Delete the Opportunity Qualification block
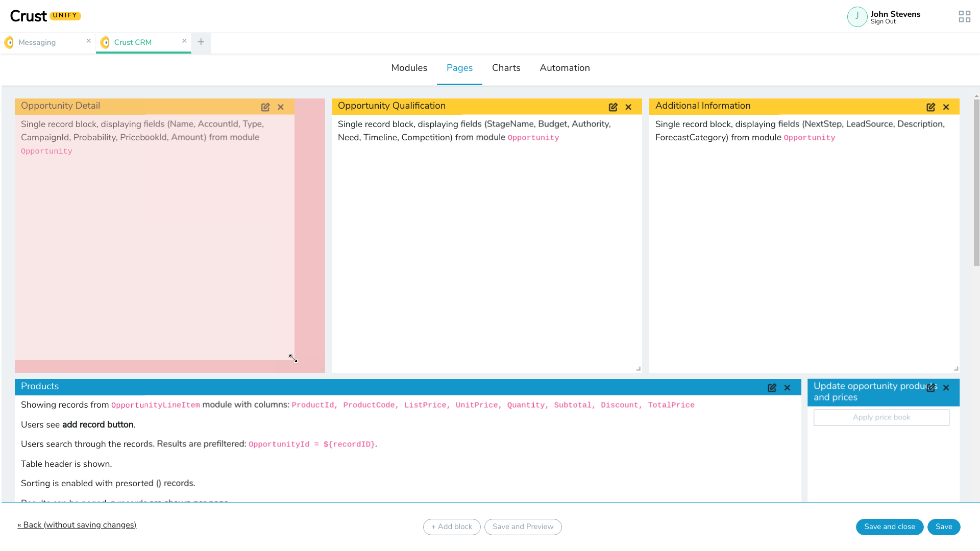 click(628, 107)
